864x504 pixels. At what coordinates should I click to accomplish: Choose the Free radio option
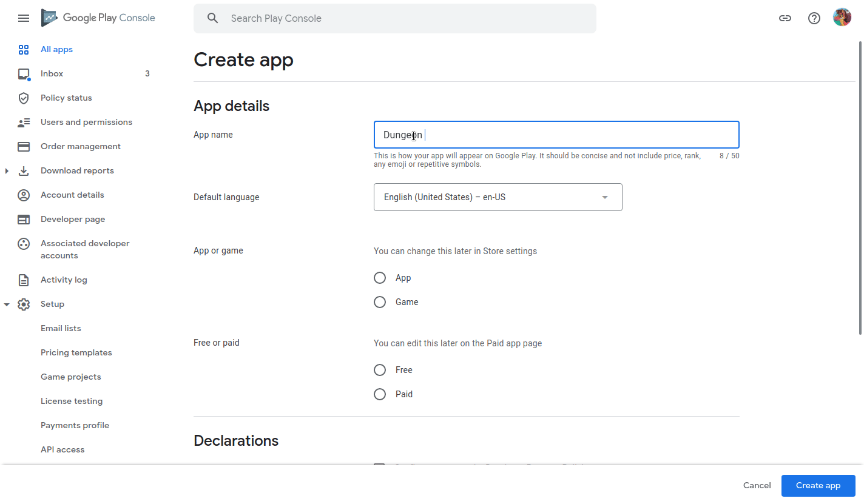click(380, 370)
